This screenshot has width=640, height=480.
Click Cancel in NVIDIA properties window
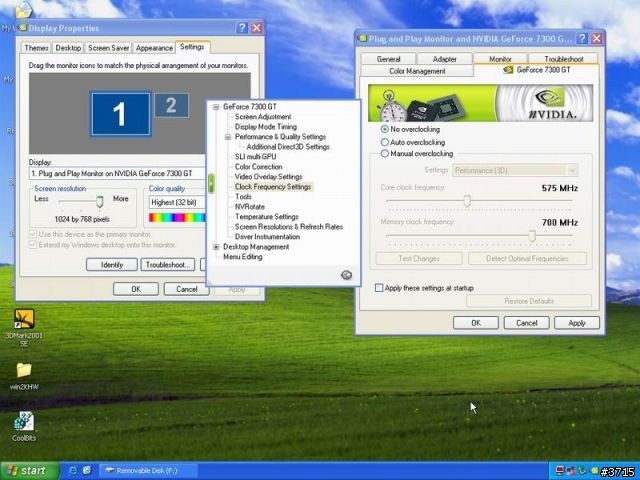[x=527, y=323]
